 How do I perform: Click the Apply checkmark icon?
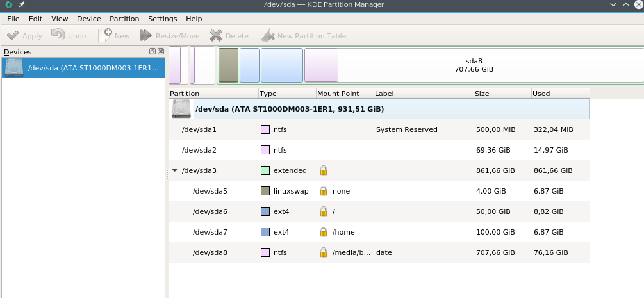pyautogui.click(x=13, y=35)
